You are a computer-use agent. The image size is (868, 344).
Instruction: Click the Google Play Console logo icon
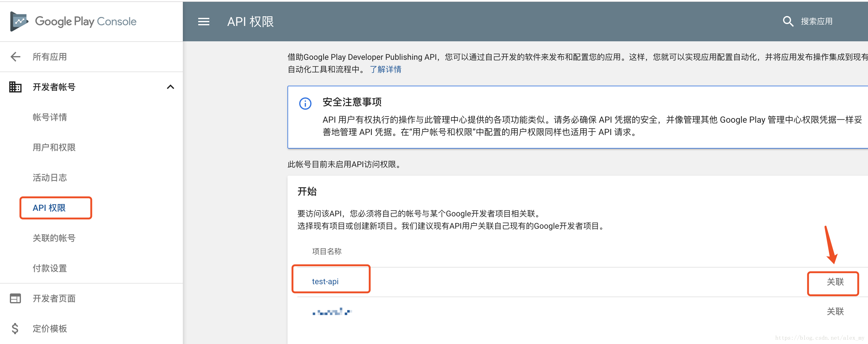click(19, 21)
